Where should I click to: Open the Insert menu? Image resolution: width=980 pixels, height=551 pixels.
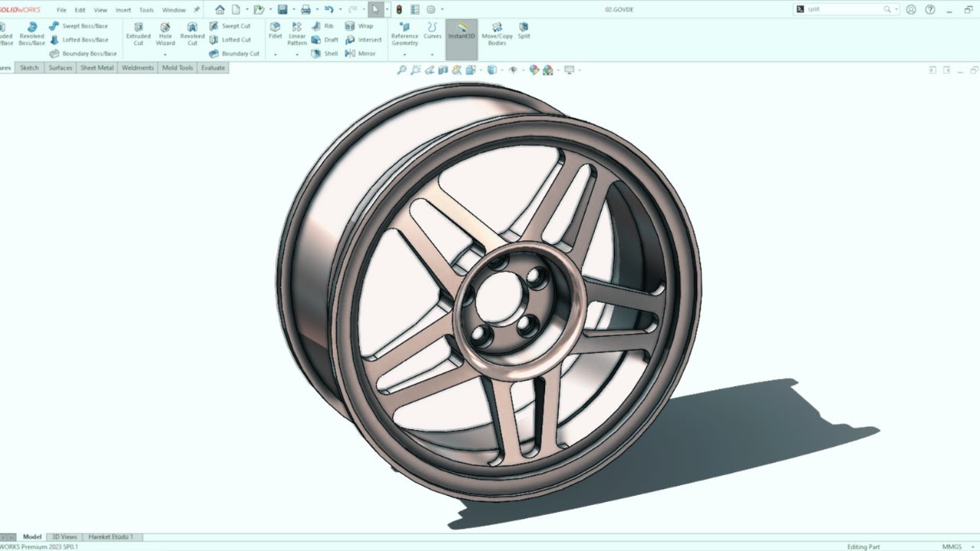tap(123, 10)
